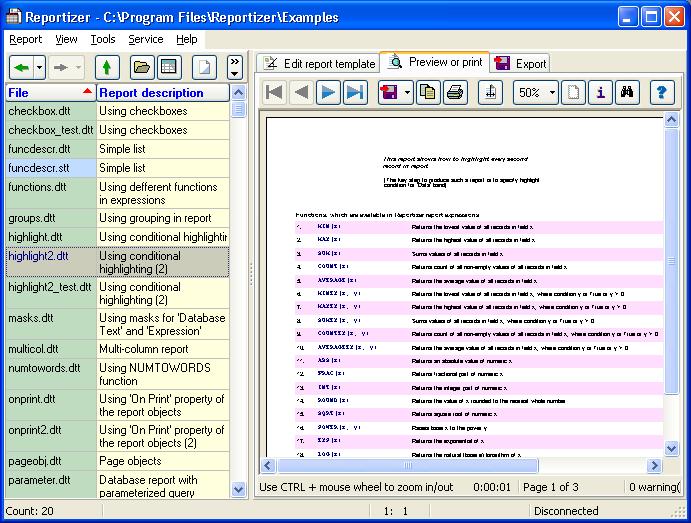The width and height of the screenshot is (691, 523).
Task: Open the View menu
Action: click(x=66, y=39)
